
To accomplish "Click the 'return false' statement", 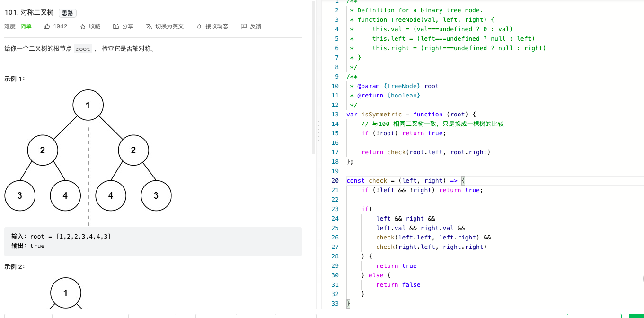I will (x=398, y=285).
